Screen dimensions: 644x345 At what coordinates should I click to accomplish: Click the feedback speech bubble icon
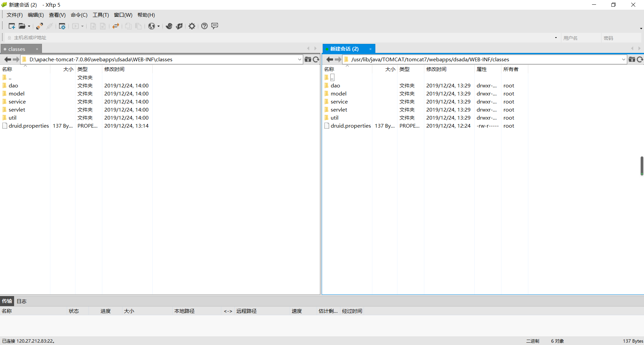(215, 26)
